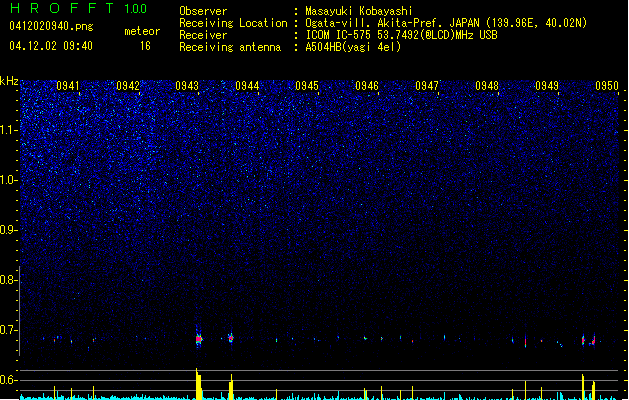Image resolution: width=629 pixels, height=400 pixels.
Task: Click the 0947 time marker
Action: click(x=427, y=86)
